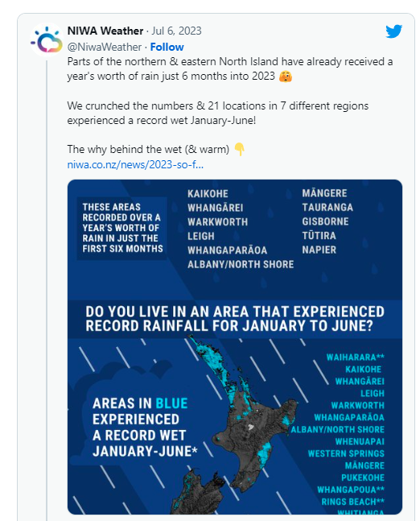Click GISBORNE in the white location list
The height and width of the screenshot is (521, 420).
(x=325, y=221)
